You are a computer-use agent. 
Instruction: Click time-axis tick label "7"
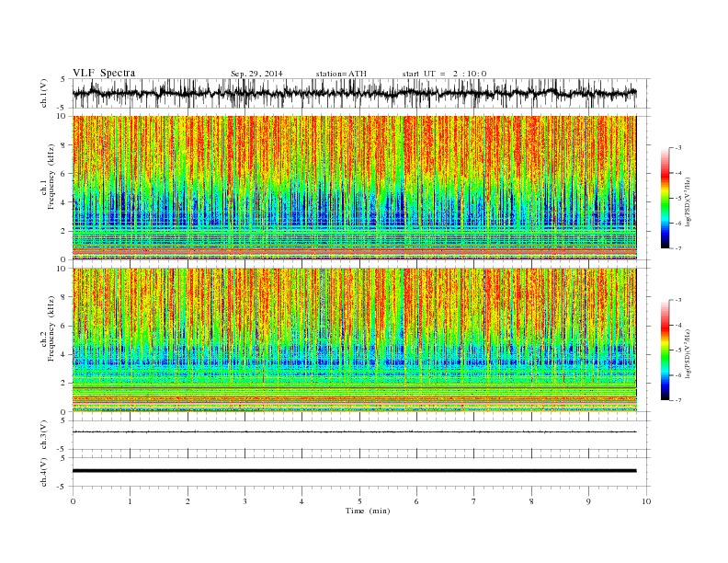coord(474,501)
